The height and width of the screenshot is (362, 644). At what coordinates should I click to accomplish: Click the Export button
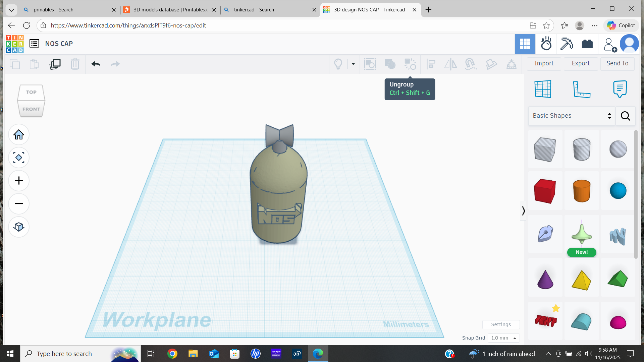pyautogui.click(x=581, y=64)
